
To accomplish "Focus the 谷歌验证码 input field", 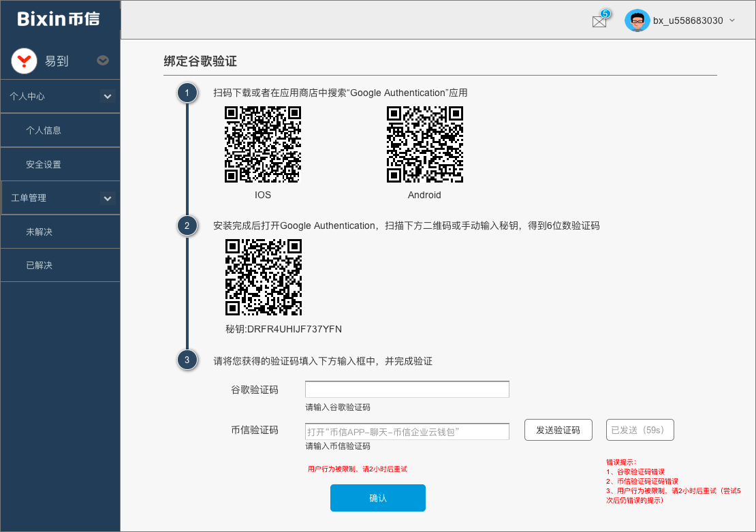I will coord(407,390).
